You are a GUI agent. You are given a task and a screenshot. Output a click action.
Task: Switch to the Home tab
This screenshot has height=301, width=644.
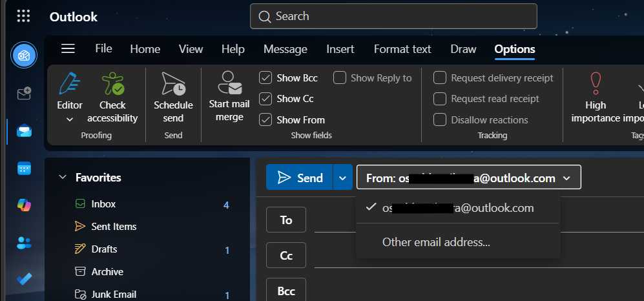pos(145,49)
